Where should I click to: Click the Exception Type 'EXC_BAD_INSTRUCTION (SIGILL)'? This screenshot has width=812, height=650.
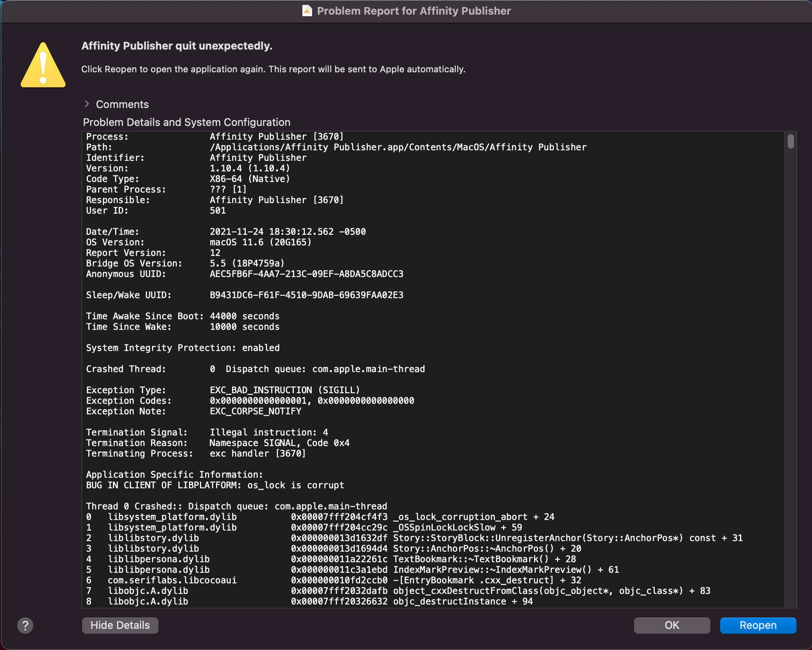(x=285, y=390)
